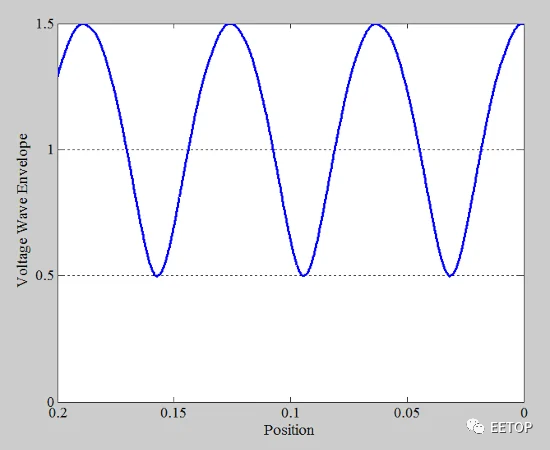The height and width of the screenshot is (450, 550).
Task: Click the 1.5 y-axis tick label
Action: 45,24
